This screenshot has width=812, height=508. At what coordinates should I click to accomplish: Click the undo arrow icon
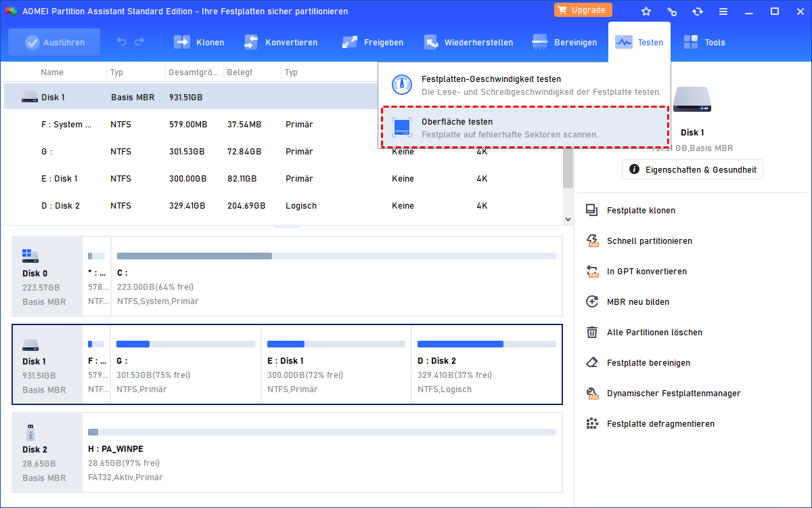pyautogui.click(x=122, y=42)
